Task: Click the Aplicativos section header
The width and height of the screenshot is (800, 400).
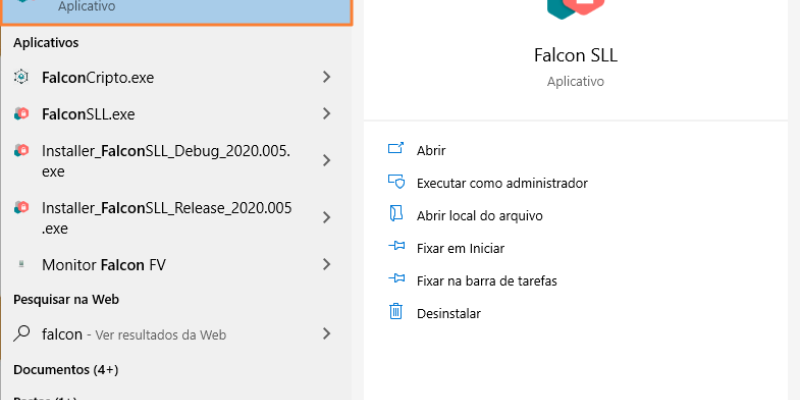Action: (46, 43)
